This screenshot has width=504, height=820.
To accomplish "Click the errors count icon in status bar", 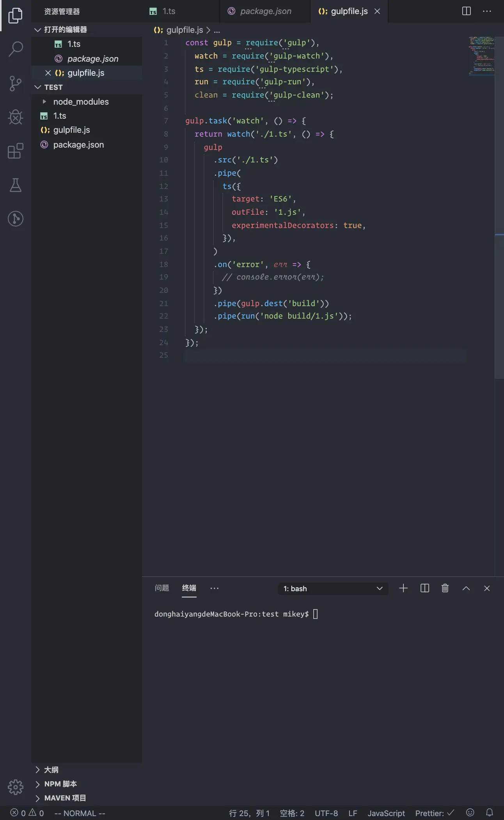I will (x=18, y=813).
